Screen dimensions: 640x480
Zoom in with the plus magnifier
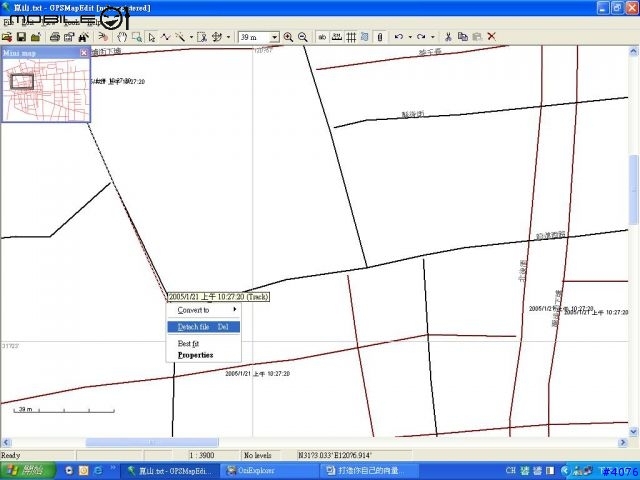pyautogui.click(x=288, y=37)
